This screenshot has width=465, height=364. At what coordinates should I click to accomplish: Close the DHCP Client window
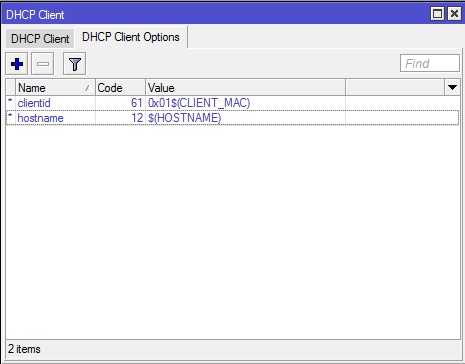(454, 14)
